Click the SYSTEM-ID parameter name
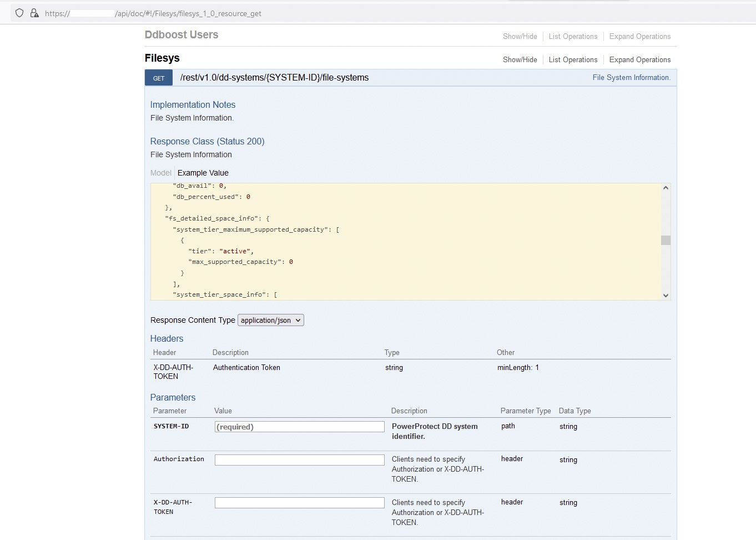Viewport: 756px width, 540px height. pos(171,426)
